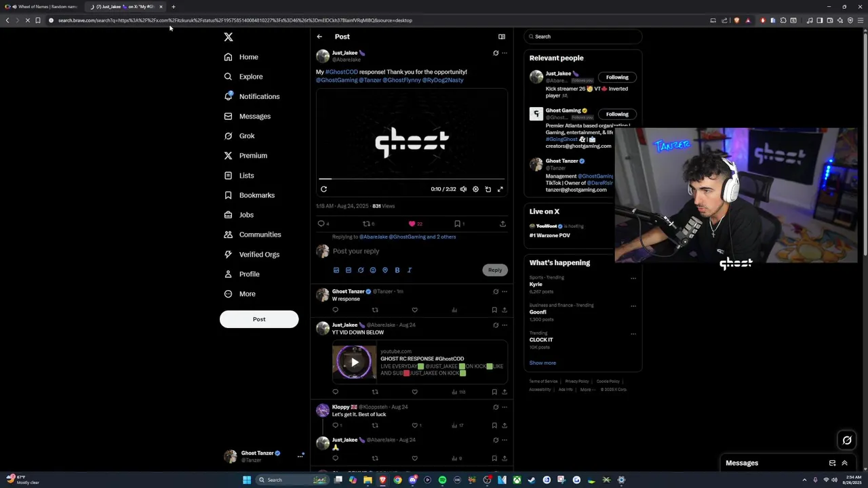
Task: Open more options for Kyrie trend
Action: [633, 278]
